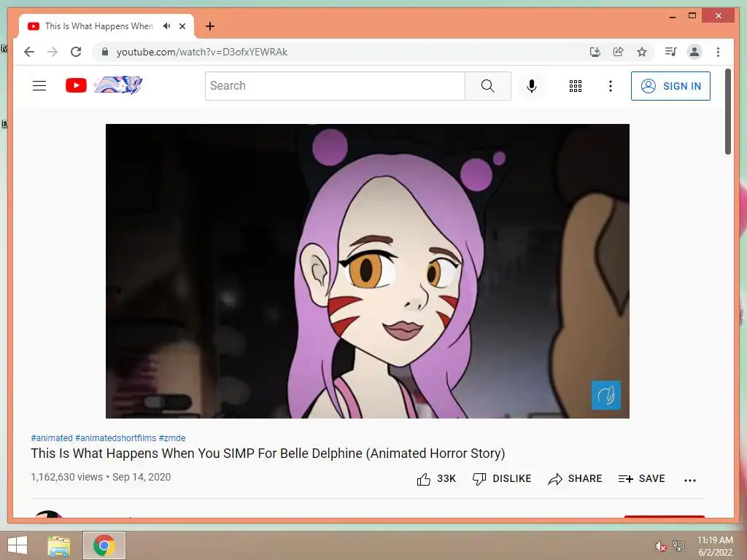747x560 pixels.
Task: Start voice search with microphone icon
Action: (532, 86)
